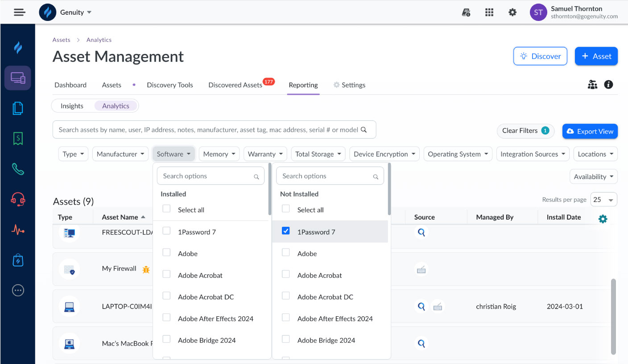The width and height of the screenshot is (628, 364).
Task: Open the headset help desk icon in sidebar
Action: tap(18, 199)
